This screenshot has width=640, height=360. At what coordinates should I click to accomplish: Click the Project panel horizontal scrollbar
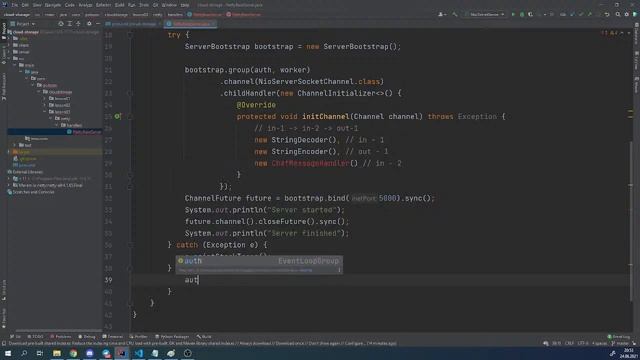point(58,330)
